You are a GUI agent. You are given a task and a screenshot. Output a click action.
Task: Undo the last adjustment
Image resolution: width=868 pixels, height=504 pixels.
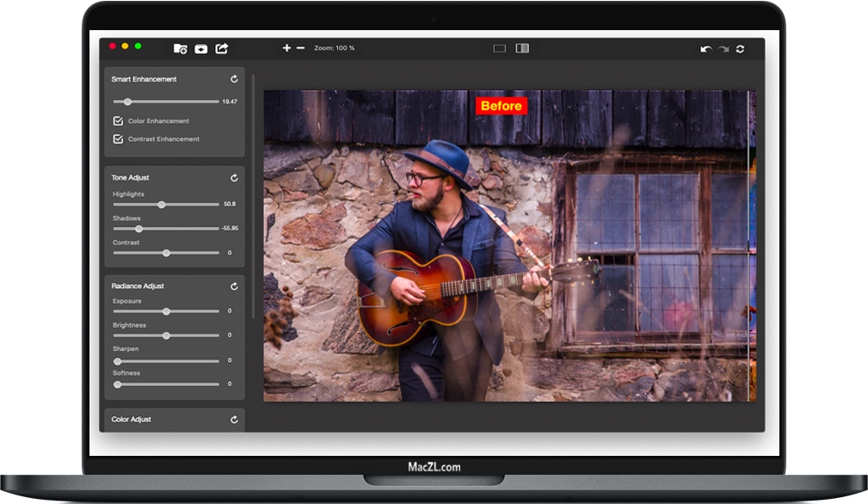click(x=705, y=48)
